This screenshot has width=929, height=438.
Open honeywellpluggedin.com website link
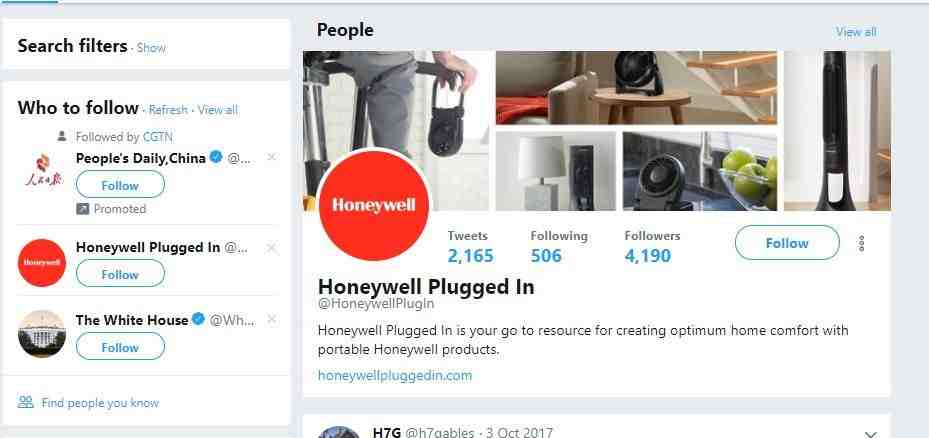395,375
